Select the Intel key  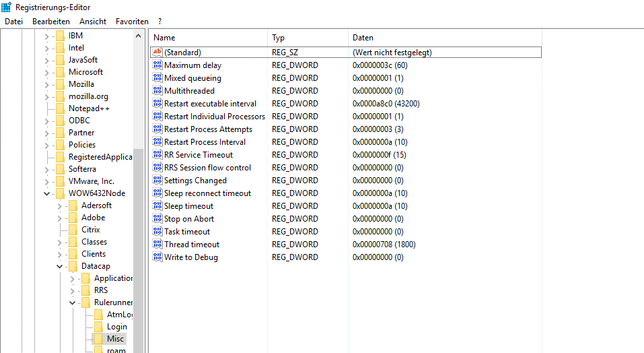click(x=76, y=48)
